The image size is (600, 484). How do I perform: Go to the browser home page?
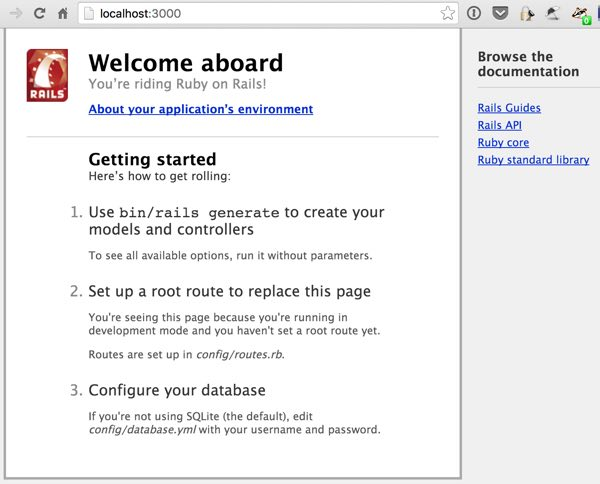point(62,14)
